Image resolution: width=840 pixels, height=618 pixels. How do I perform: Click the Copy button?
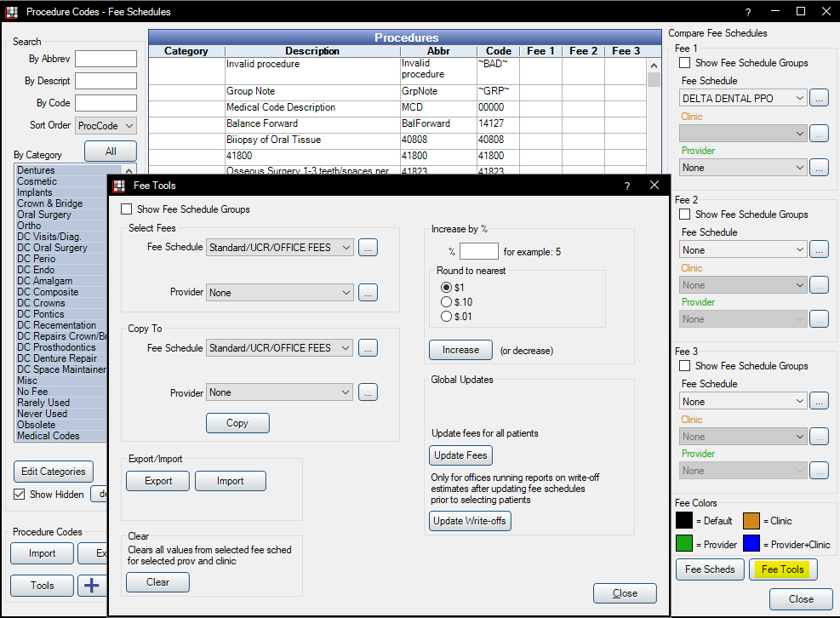click(x=237, y=423)
